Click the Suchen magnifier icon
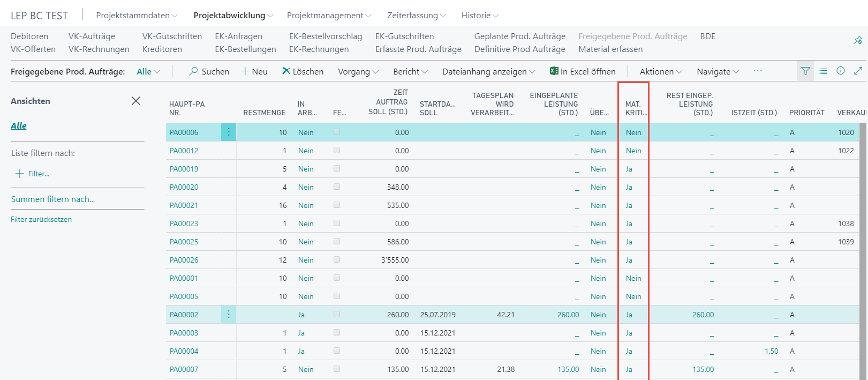 coord(193,71)
